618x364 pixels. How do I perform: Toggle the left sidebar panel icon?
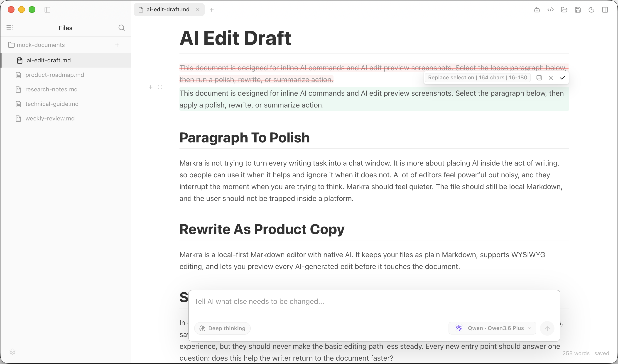[x=47, y=10]
